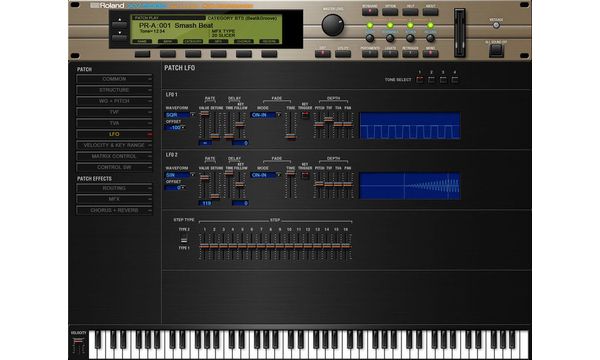Toggle Tone Select 2
This screenshot has width=600, height=360.
431,80
